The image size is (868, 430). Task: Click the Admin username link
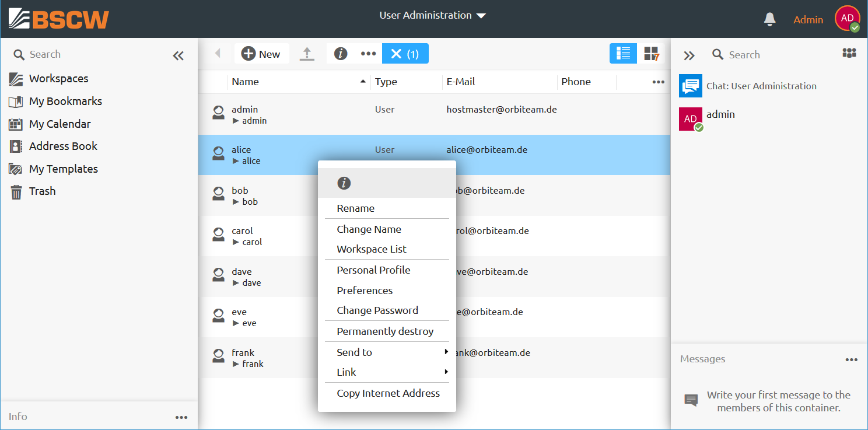[x=808, y=20]
